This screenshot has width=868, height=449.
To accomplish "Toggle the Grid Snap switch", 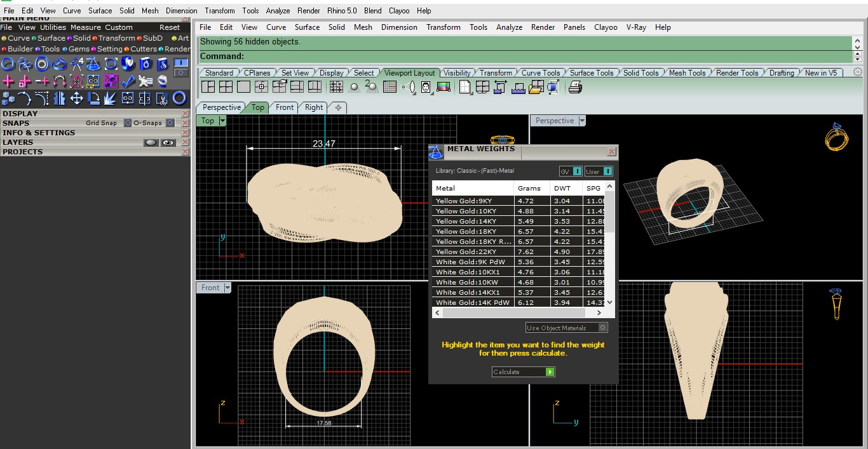I will [x=128, y=123].
